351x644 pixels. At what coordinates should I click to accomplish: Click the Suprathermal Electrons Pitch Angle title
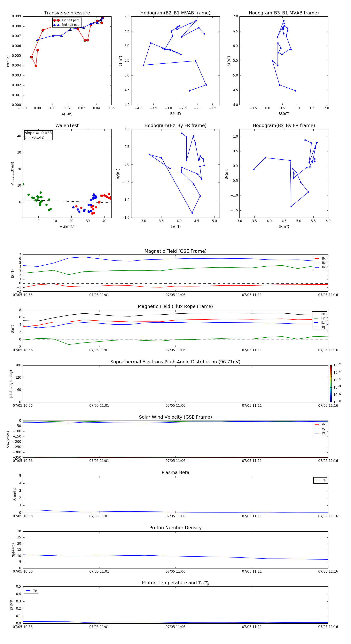click(x=175, y=362)
